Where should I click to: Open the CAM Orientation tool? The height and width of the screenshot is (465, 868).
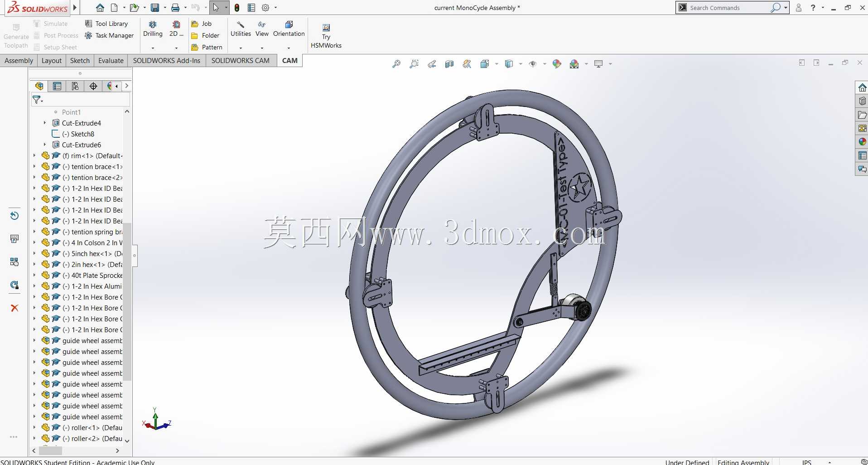[x=289, y=29]
